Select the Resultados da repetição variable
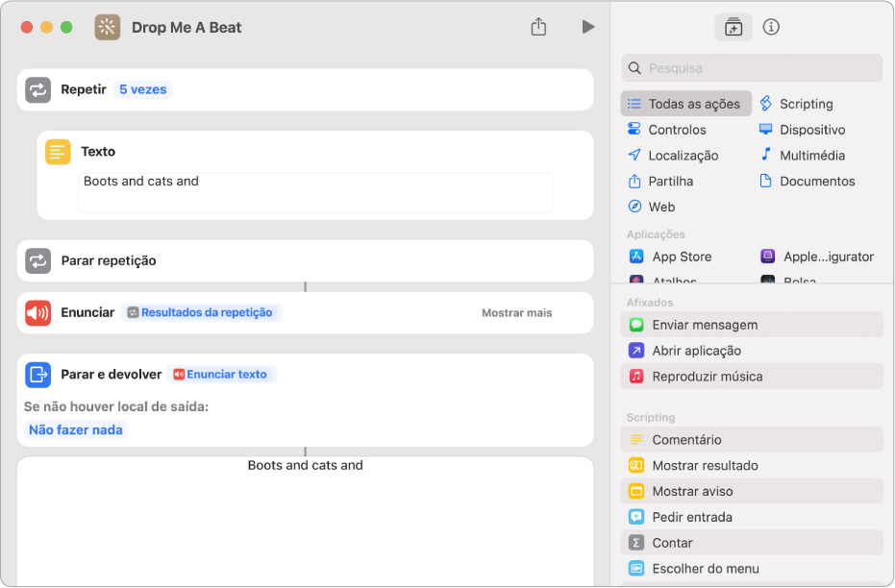This screenshot has height=588, width=895. 201,312
